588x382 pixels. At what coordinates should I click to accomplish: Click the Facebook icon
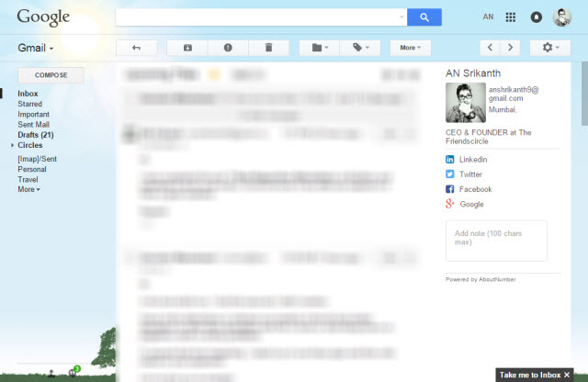(449, 189)
